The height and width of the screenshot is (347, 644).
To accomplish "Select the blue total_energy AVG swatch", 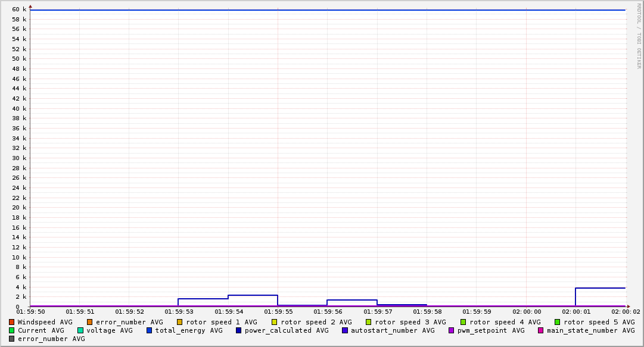I will pos(150,330).
